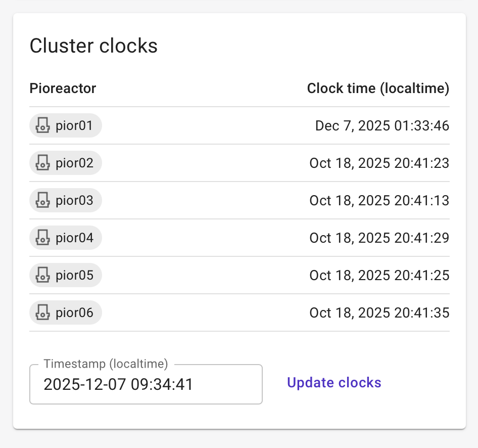The height and width of the screenshot is (448, 478).
Task: Select the clock time reading 20:41:29
Action: click(379, 238)
